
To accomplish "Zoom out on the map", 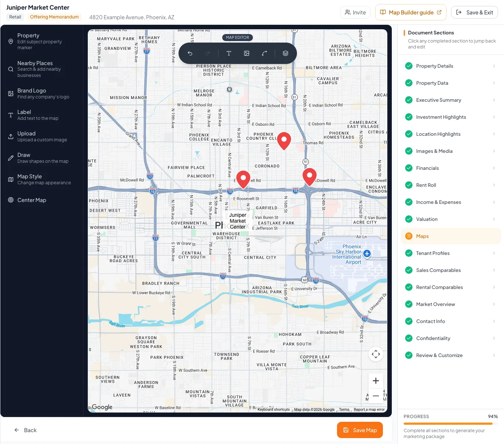I will coord(376,396).
